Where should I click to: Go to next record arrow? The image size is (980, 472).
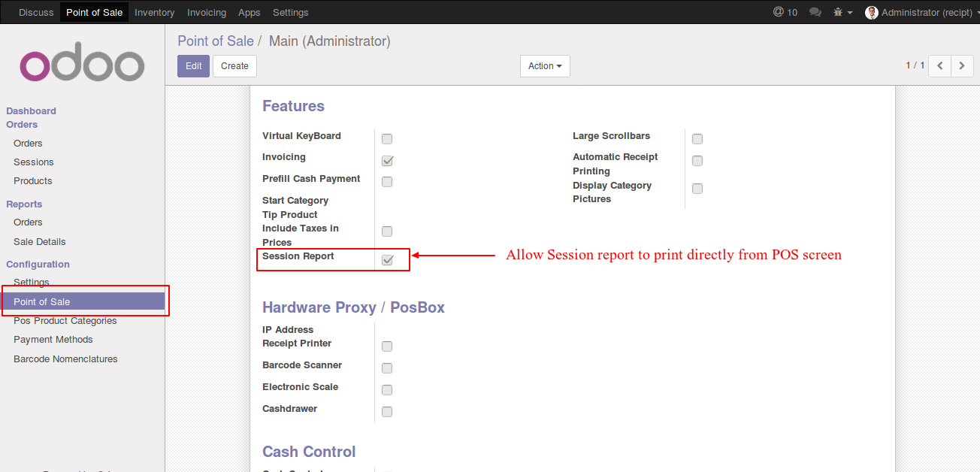pos(962,66)
